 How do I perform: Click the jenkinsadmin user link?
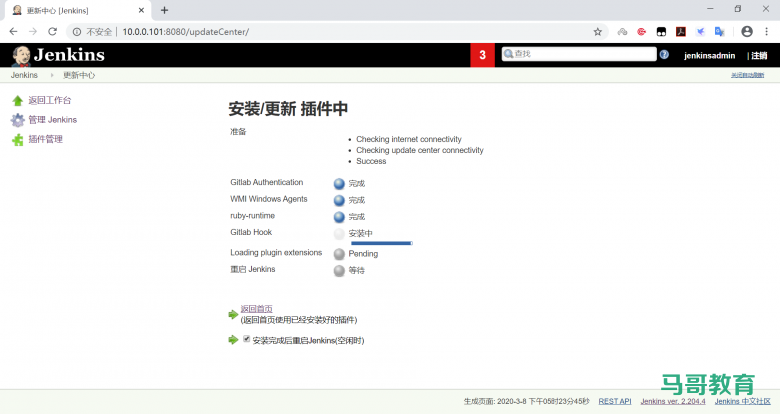point(709,56)
